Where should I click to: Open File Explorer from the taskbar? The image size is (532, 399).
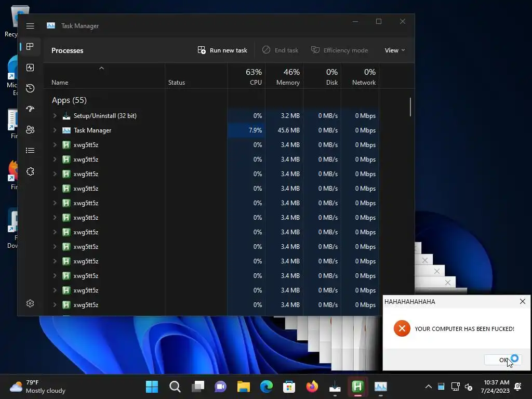pyautogui.click(x=244, y=387)
